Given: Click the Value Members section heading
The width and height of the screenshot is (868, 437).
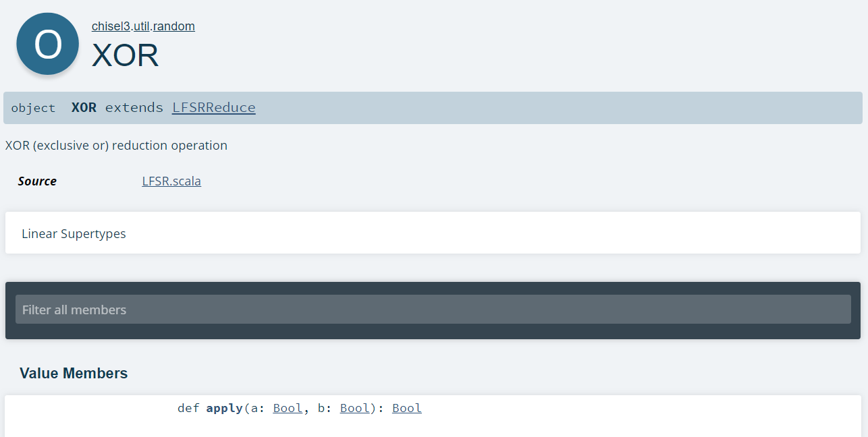Looking at the screenshot, I should [74, 373].
